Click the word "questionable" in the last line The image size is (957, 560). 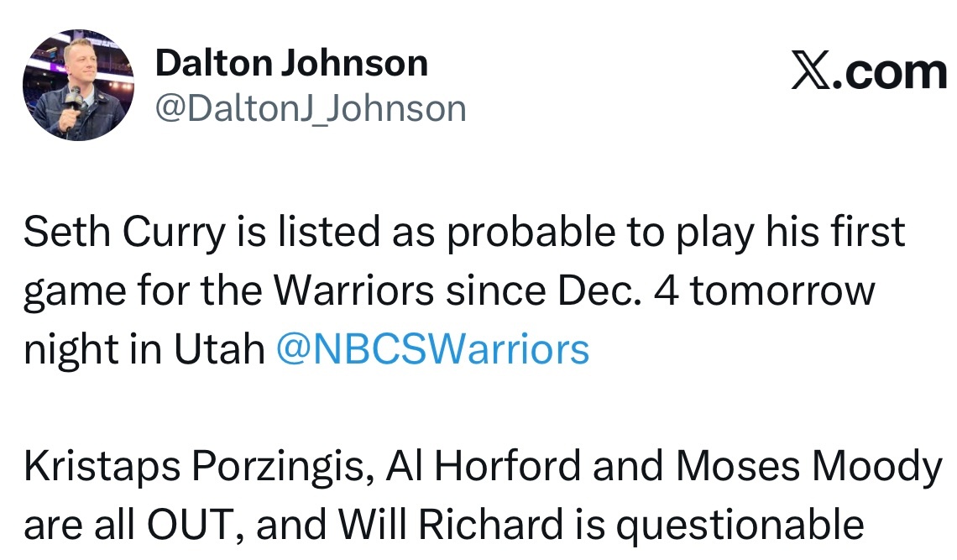(x=740, y=526)
